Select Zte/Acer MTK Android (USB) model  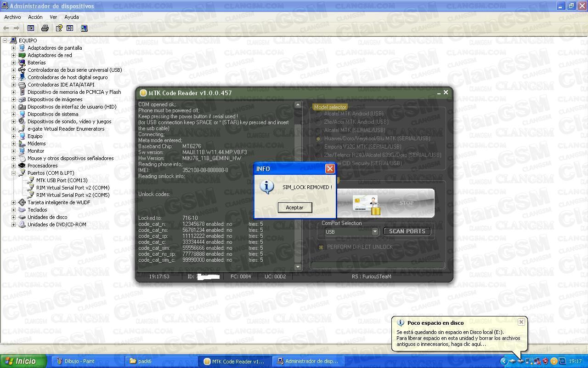click(x=353, y=122)
